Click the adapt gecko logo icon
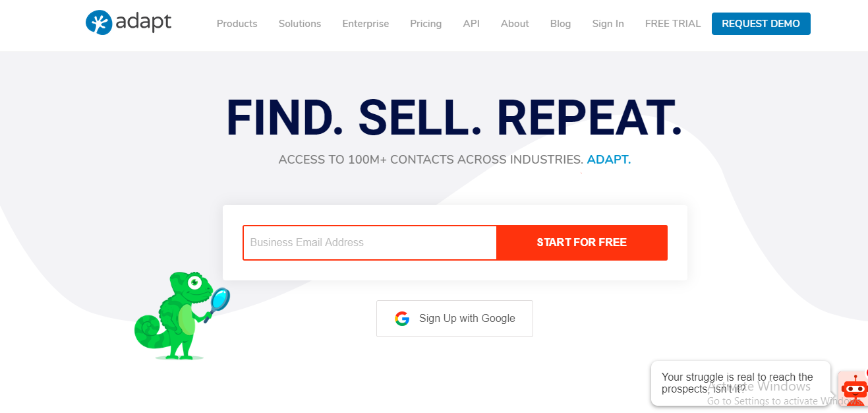Viewport: 868px width, 413px height. click(x=98, y=22)
